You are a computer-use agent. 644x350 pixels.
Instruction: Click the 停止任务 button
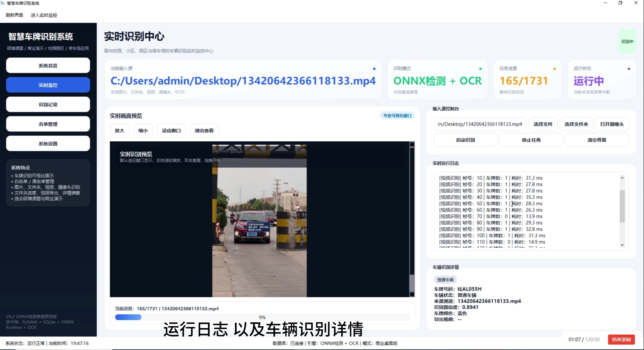pos(531,140)
